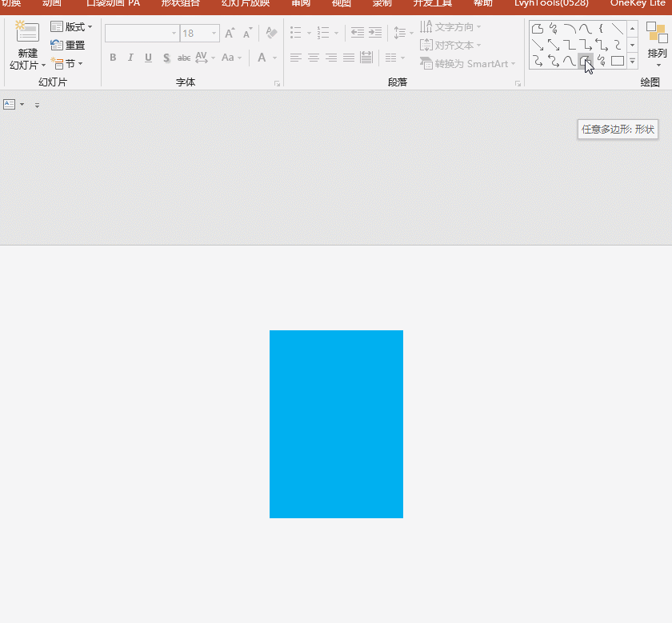Viewport: 672px width, 623px height.
Task: Toggle Strikethrough formatting
Action: point(184,58)
